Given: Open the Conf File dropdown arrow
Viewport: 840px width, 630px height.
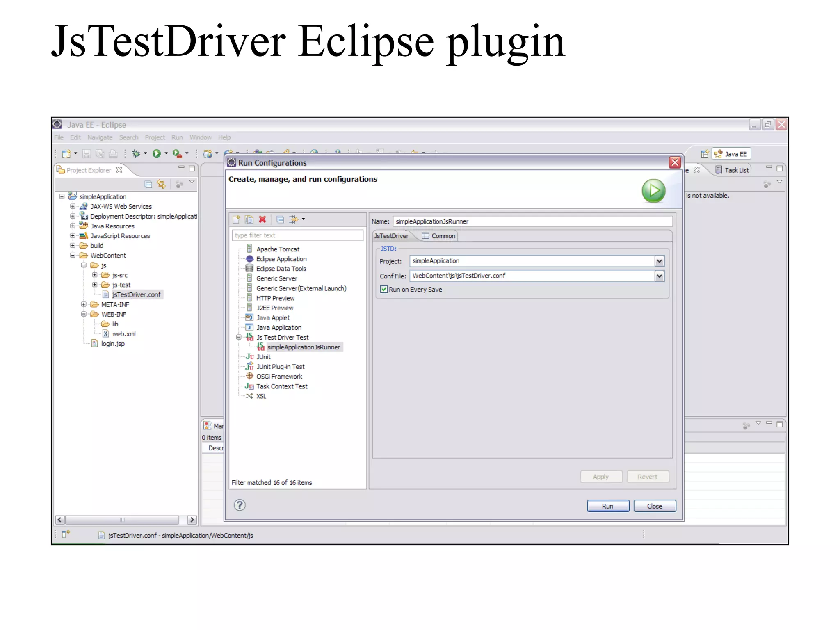Looking at the screenshot, I should (659, 276).
